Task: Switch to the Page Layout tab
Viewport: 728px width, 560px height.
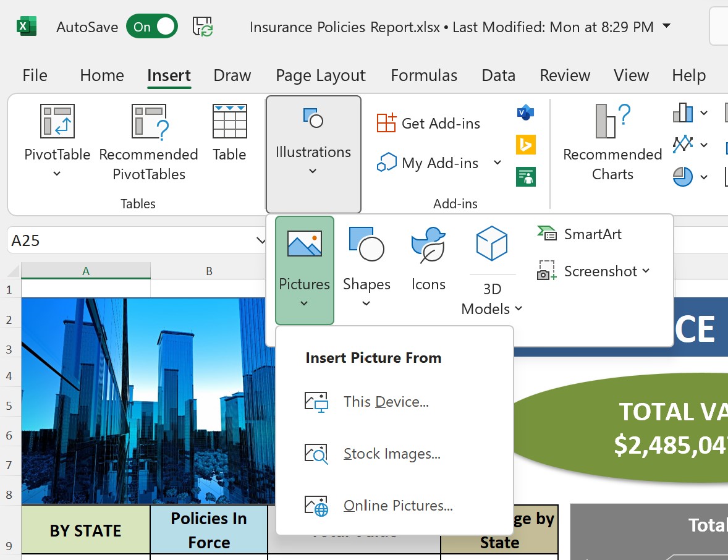Action: (x=320, y=75)
